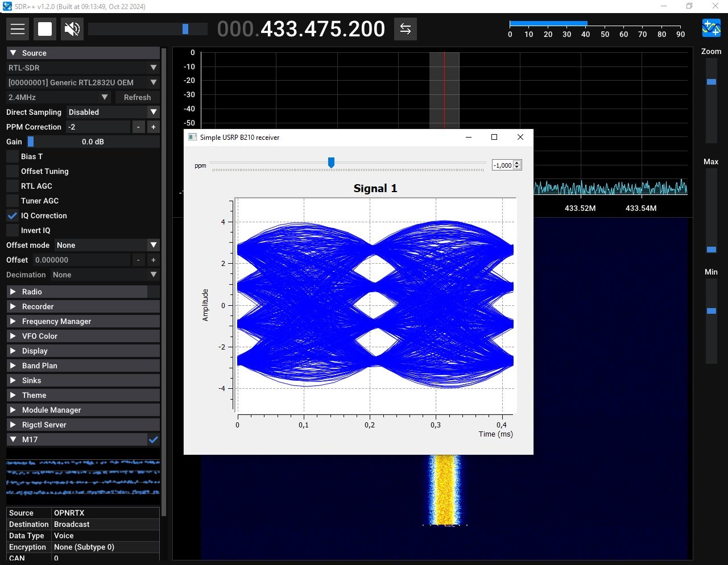Image resolution: width=728 pixels, height=565 pixels.
Task: Mute the audio speaker icon
Action: [72, 29]
